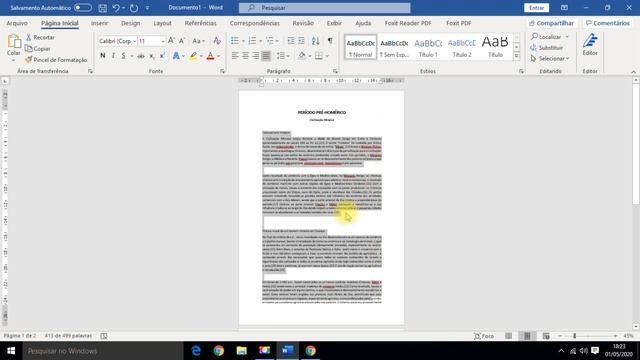Increase the font size
Screen dimensions: 640x360
pyautogui.click(x=171, y=41)
